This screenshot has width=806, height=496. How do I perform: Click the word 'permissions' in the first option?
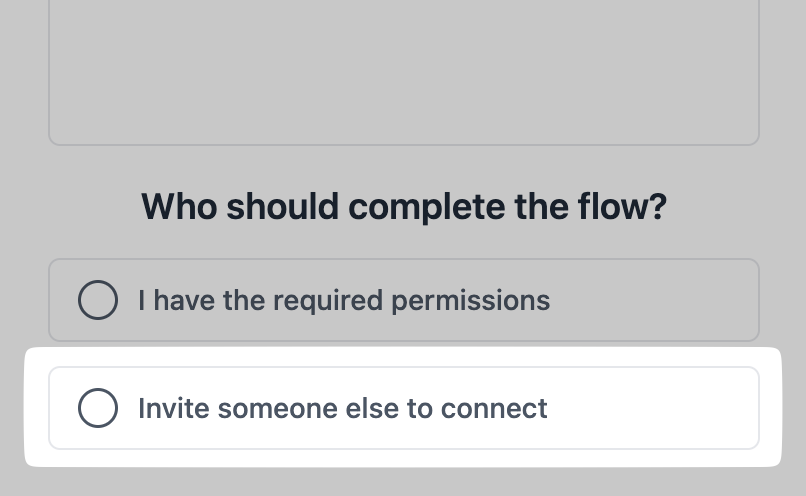485,300
